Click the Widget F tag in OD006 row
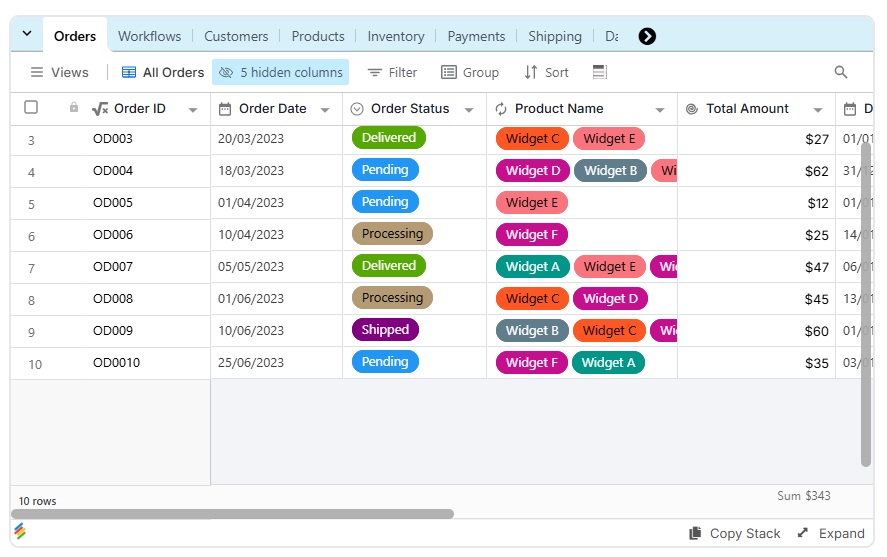This screenshot has height=557, width=887. 532,235
